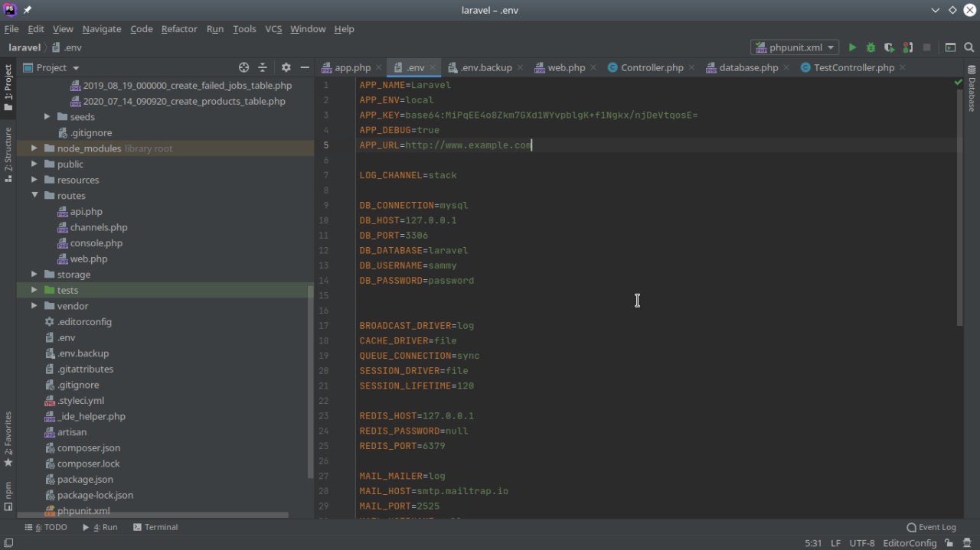The width and height of the screenshot is (980, 550).
Task: Run the phpunit.xml configuration with the green play icon
Action: [852, 47]
